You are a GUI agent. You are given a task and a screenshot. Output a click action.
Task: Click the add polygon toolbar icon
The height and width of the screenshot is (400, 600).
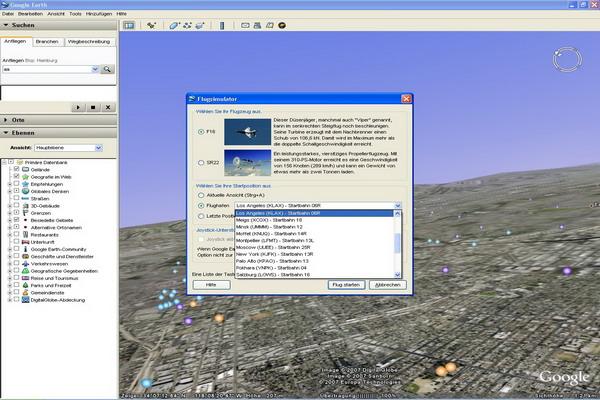[x=174, y=25]
